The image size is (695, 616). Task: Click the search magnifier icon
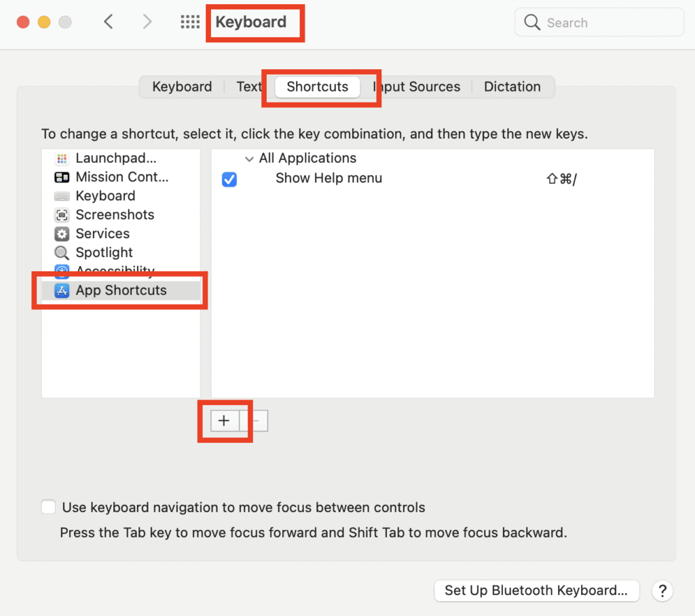(532, 22)
